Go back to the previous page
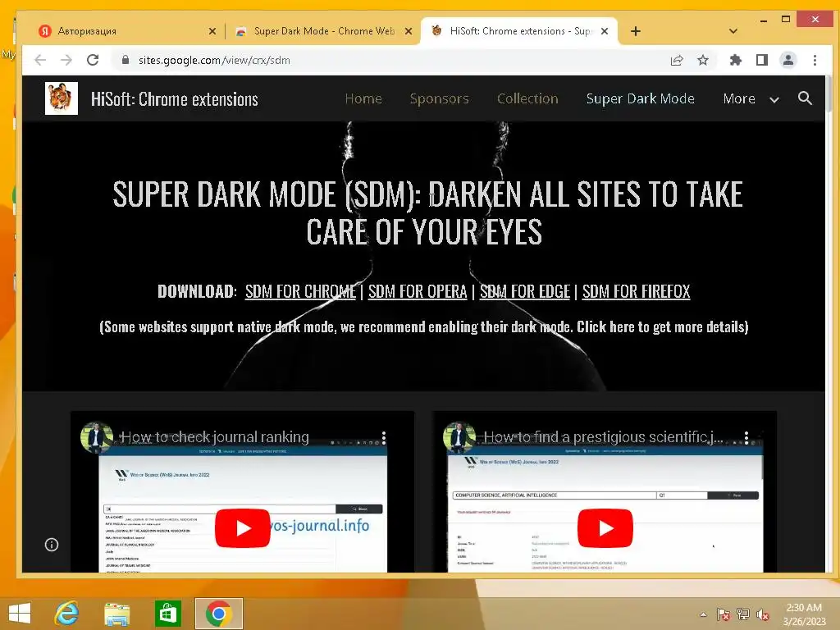 point(40,60)
